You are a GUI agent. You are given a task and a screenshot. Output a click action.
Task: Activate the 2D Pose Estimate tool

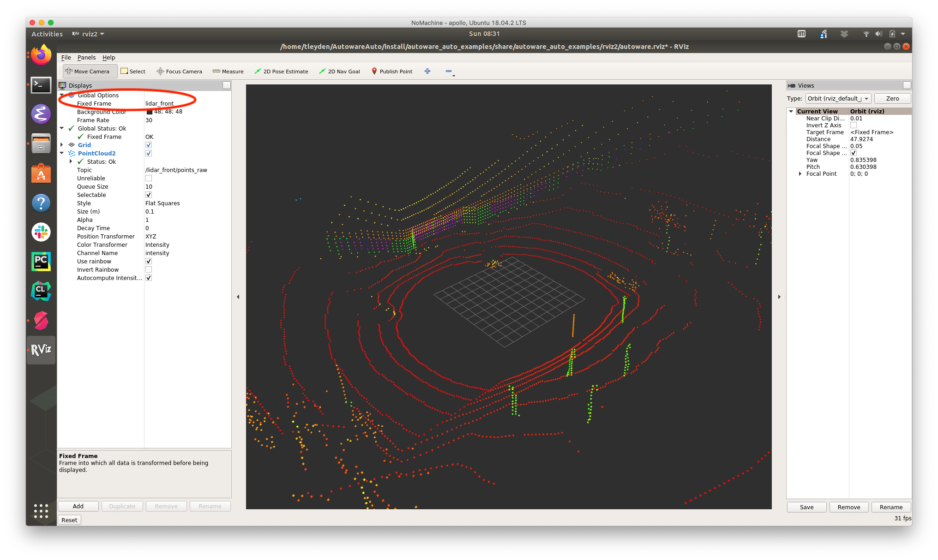click(x=282, y=71)
